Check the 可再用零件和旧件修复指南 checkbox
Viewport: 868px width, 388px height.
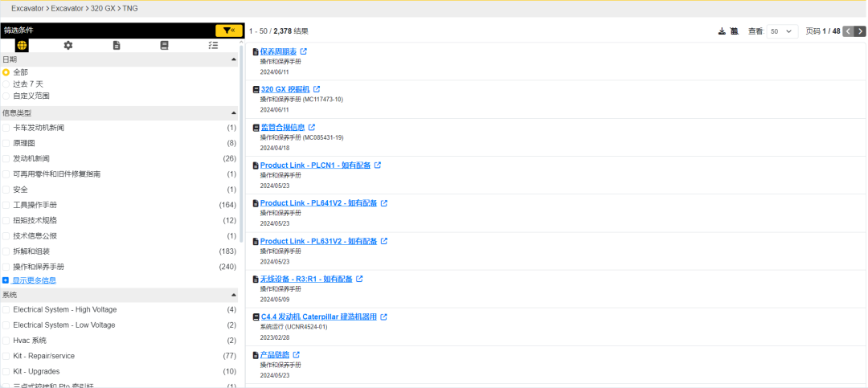pyautogui.click(x=6, y=174)
